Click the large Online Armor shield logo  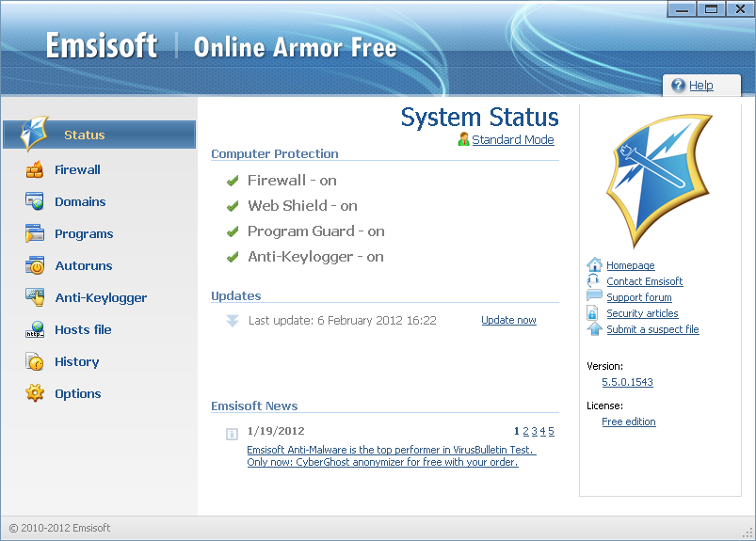click(659, 180)
